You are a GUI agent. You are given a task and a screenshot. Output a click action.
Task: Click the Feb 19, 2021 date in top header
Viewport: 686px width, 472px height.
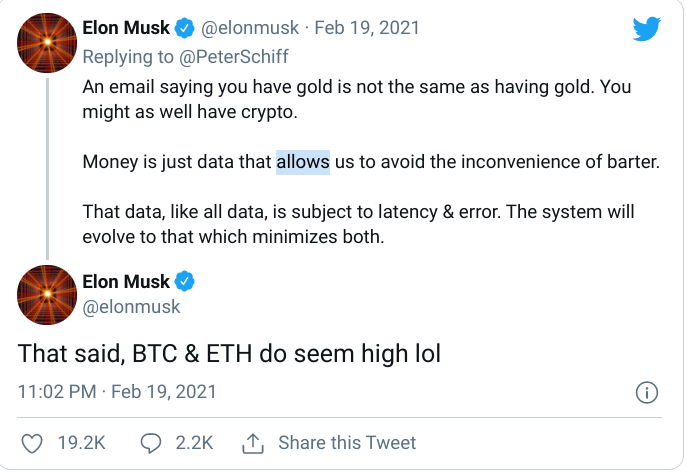[367, 28]
